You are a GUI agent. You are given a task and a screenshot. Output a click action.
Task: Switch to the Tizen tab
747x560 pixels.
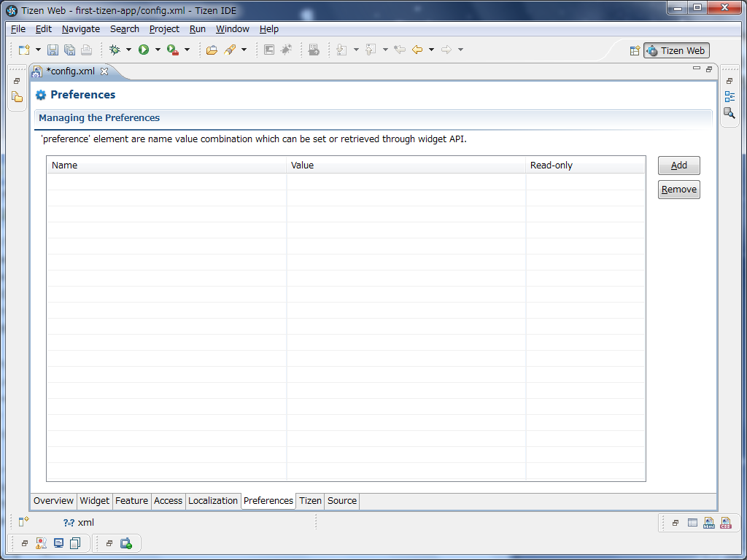tap(310, 501)
